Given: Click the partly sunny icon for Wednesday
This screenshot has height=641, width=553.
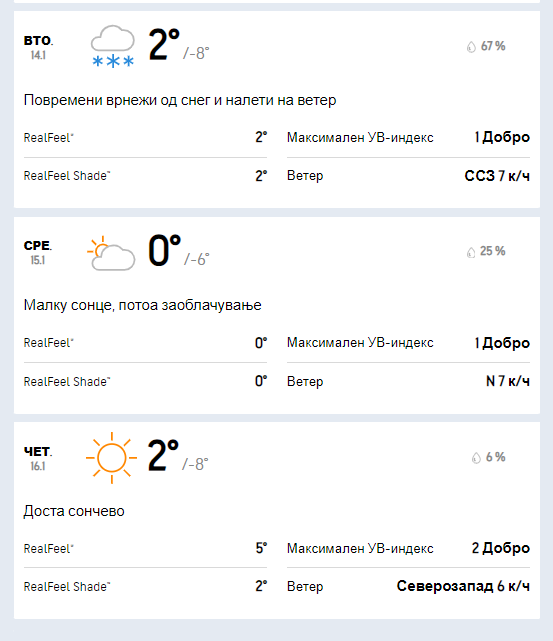Looking at the screenshot, I should [111, 253].
